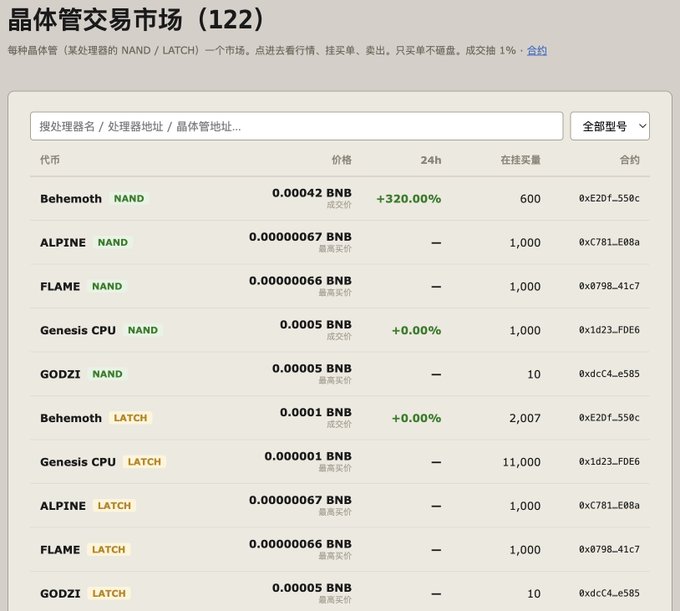Open the ALPINE LATCH market row

(340, 506)
